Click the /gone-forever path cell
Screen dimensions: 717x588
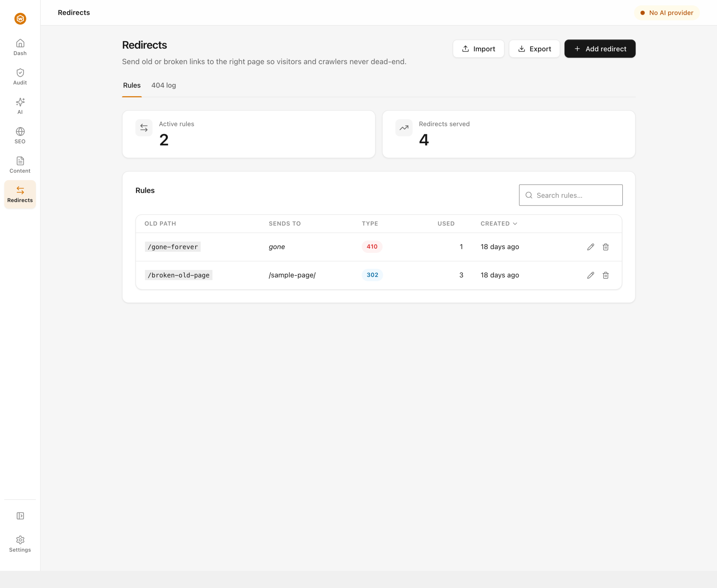point(173,247)
